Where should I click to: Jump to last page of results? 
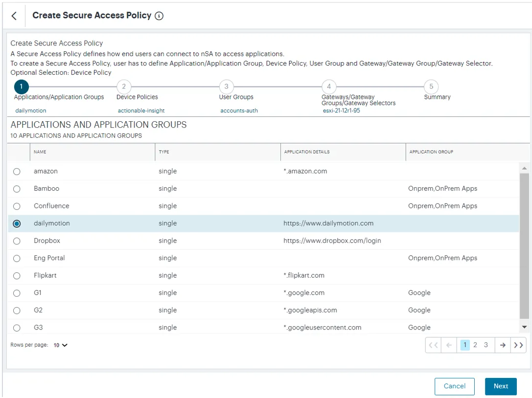pos(518,345)
